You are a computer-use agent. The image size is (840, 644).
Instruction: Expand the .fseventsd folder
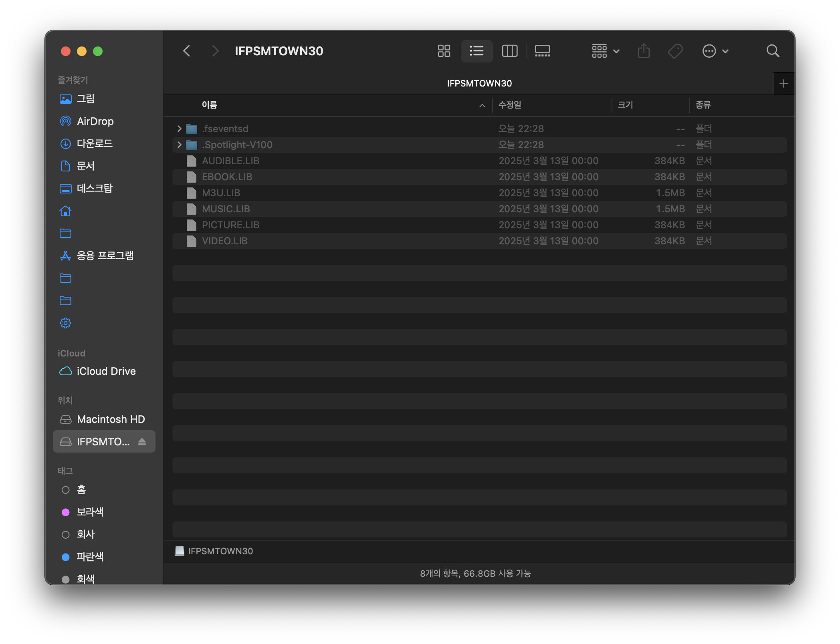tap(179, 129)
